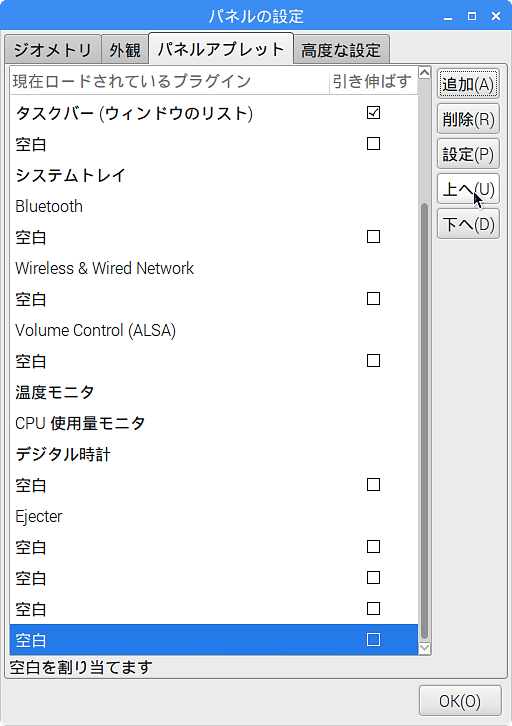Click the 追加(A) button
This screenshot has height=726, width=512.
[x=468, y=84]
